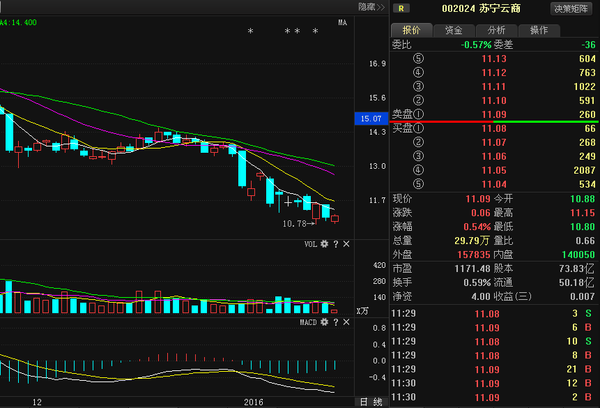
Task: Click the first asterisk marker above candlesticks
Action: pyautogui.click(x=250, y=32)
